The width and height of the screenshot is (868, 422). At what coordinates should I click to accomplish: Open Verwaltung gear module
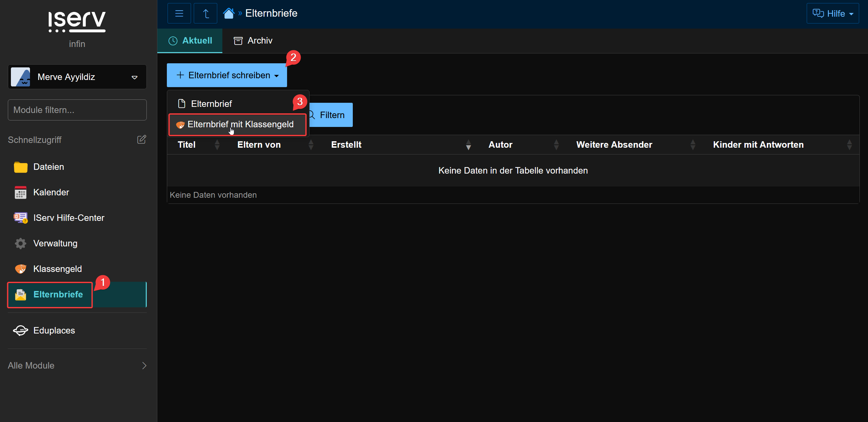55,243
